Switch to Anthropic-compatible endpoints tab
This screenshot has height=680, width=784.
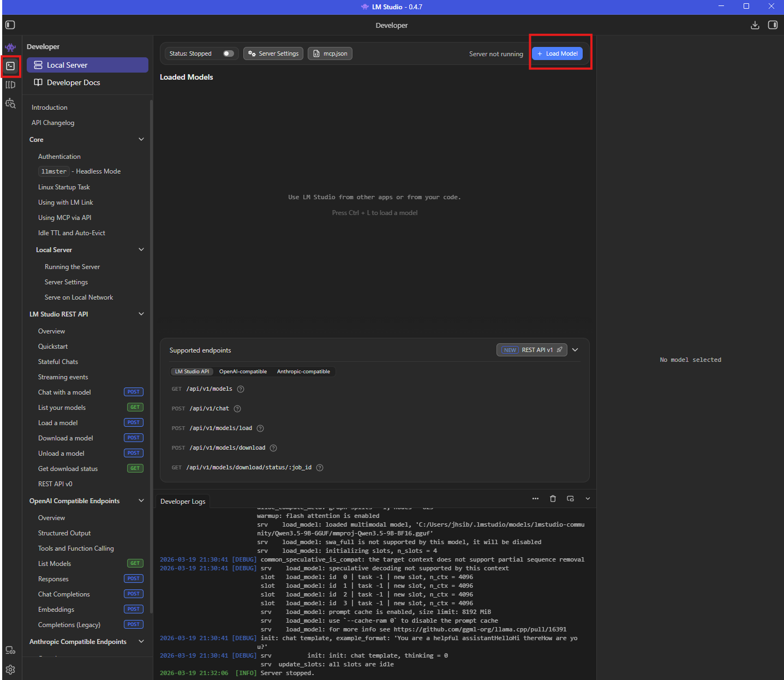pos(303,372)
